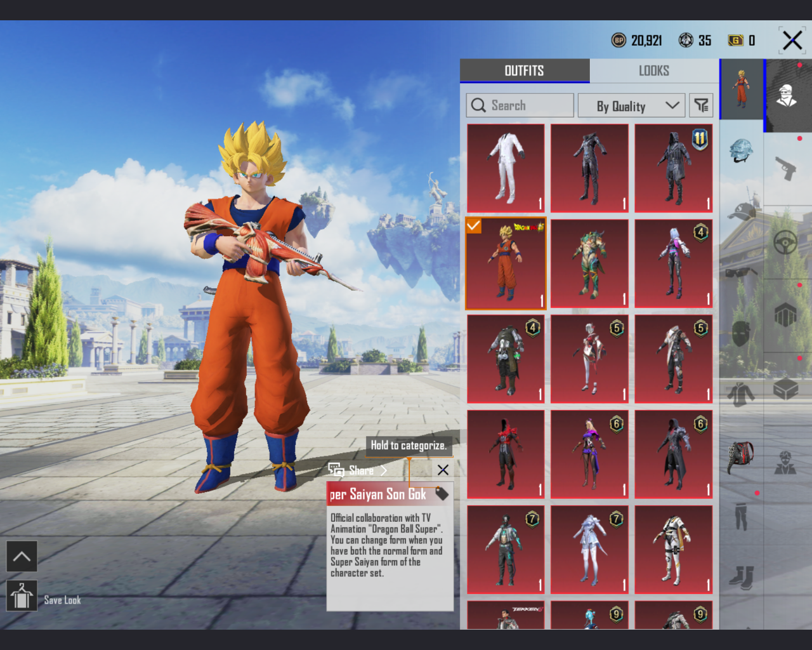Tap the gold G coin icon

click(x=735, y=41)
